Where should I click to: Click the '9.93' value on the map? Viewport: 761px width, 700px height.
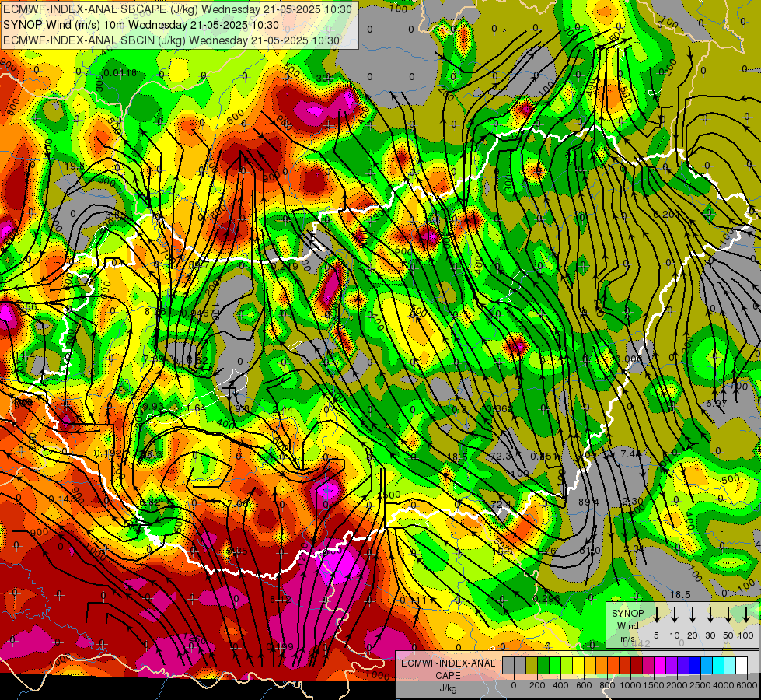coord(153,406)
